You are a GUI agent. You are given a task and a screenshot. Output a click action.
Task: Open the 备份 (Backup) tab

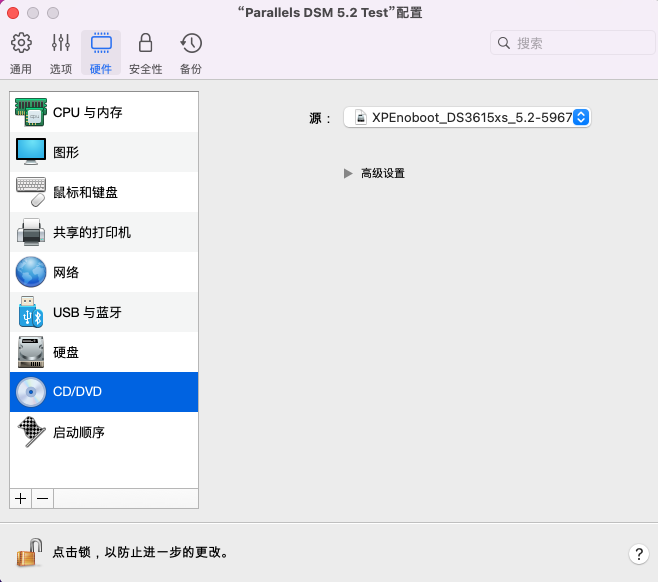coord(190,52)
